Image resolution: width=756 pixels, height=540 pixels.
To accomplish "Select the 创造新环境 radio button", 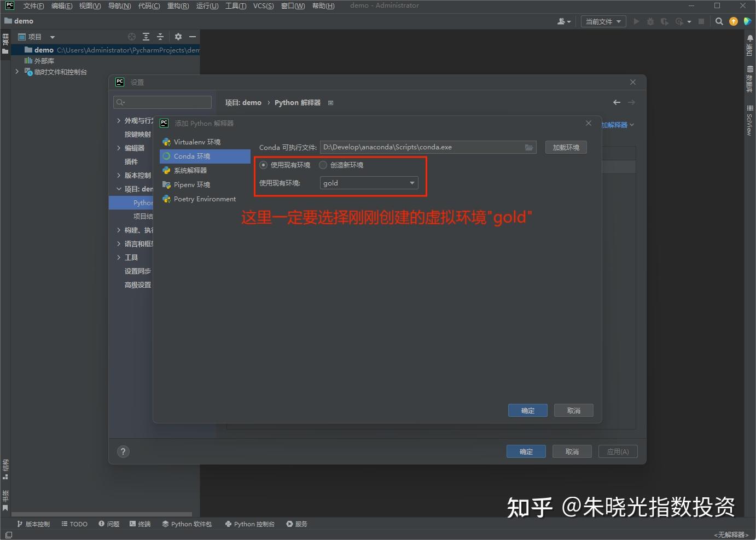I will point(323,165).
